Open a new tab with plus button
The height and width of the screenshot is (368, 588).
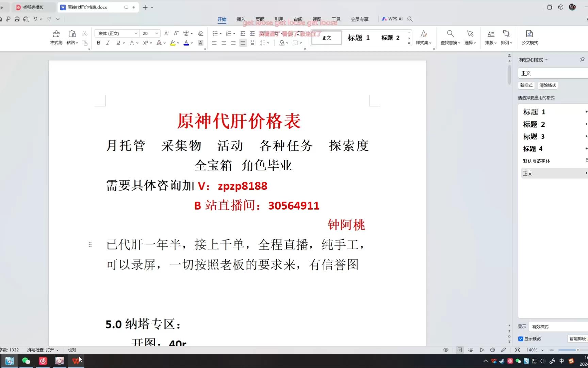[x=145, y=7]
